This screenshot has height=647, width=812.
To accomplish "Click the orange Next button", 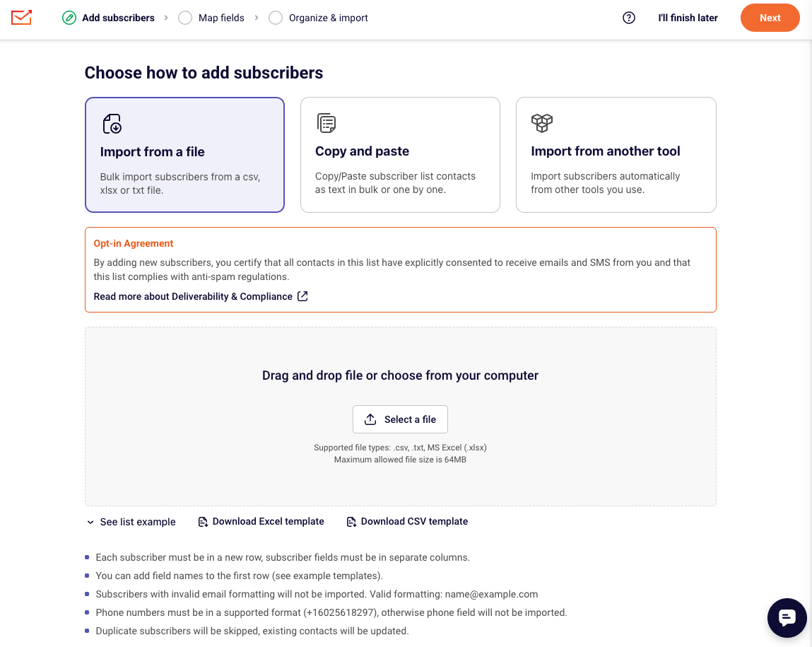I will [x=770, y=18].
